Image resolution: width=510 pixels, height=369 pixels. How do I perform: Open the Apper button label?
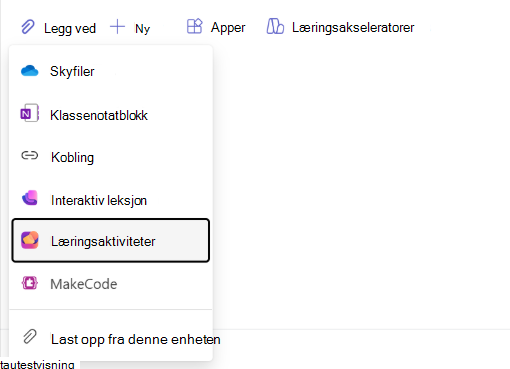point(228,28)
